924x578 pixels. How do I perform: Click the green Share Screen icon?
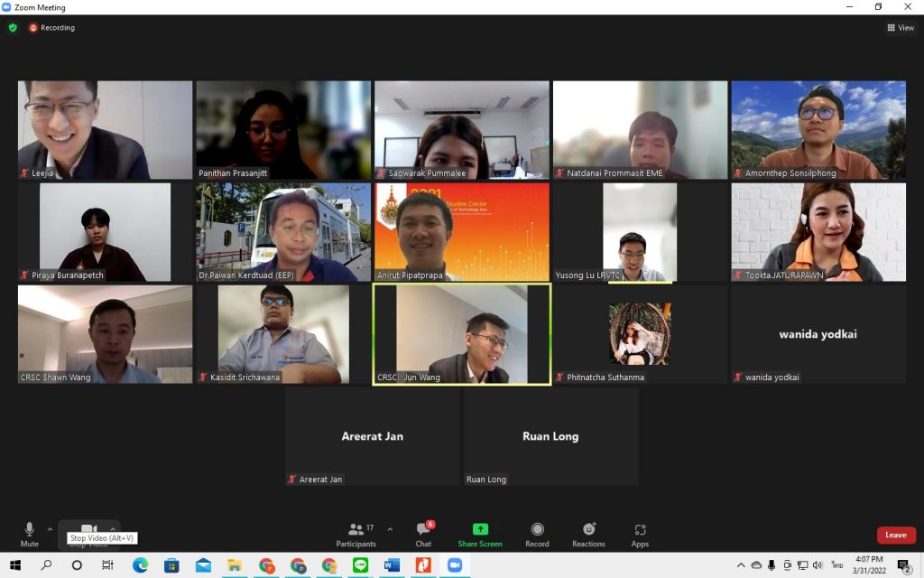pos(480,530)
